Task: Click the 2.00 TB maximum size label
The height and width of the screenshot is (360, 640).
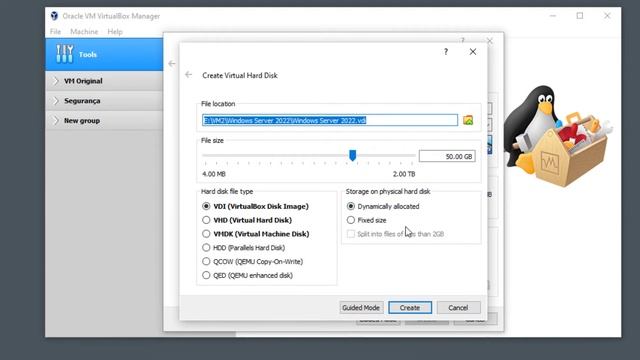Action: (x=404, y=174)
